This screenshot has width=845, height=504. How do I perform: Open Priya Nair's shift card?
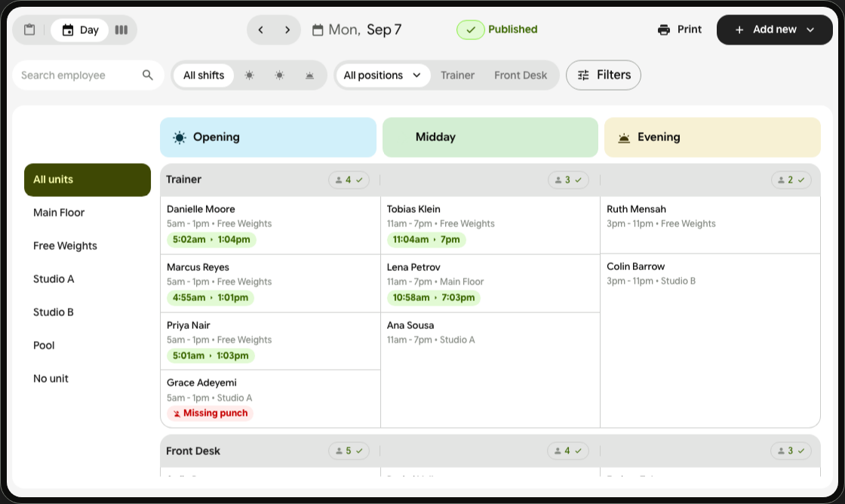coord(271,341)
